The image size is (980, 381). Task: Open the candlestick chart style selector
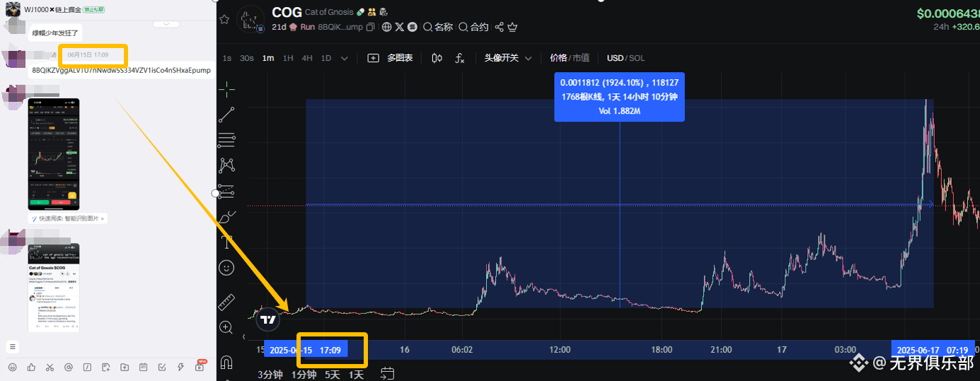point(437,58)
